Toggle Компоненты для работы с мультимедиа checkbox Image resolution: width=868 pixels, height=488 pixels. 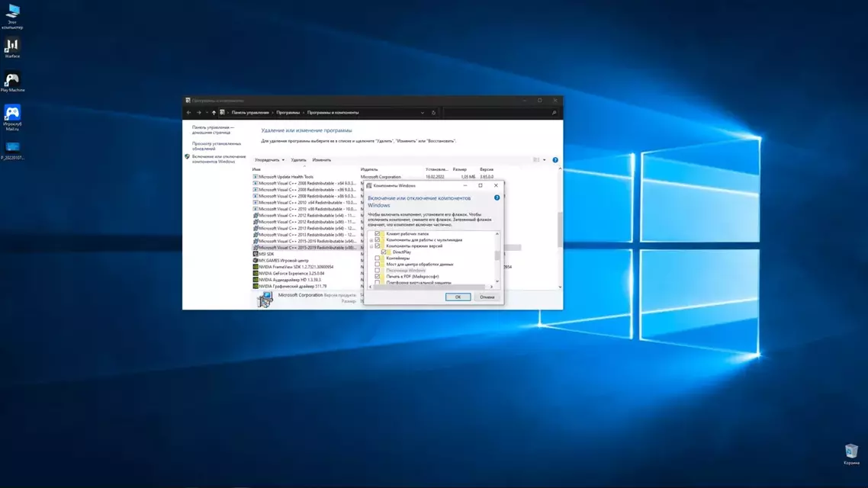[378, 239]
